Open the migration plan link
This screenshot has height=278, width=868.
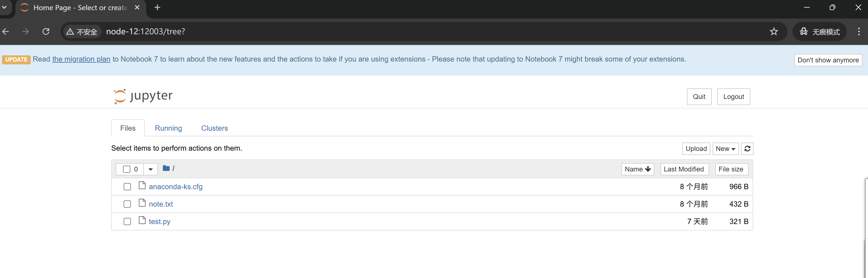tap(81, 59)
